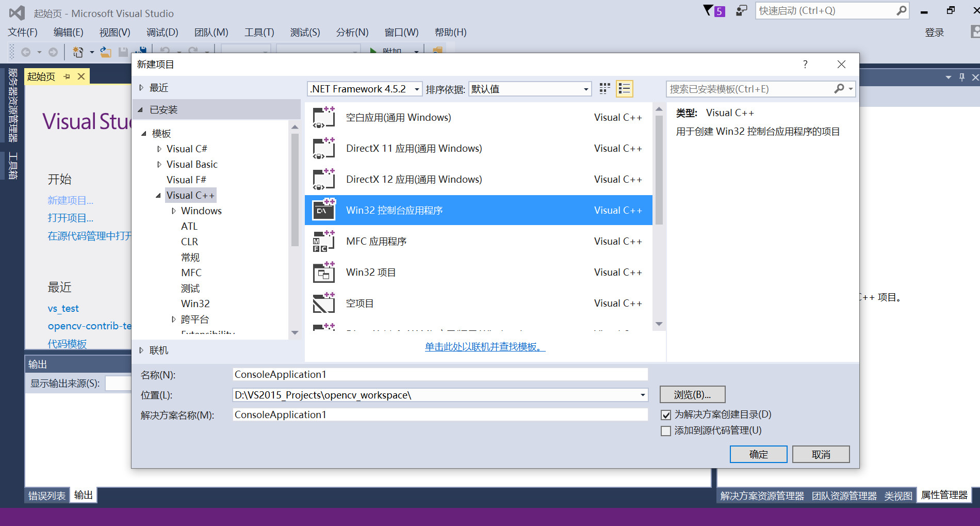Uncheck 为解决方案创建目录
This screenshot has width=980, height=526.
tap(665, 415)
